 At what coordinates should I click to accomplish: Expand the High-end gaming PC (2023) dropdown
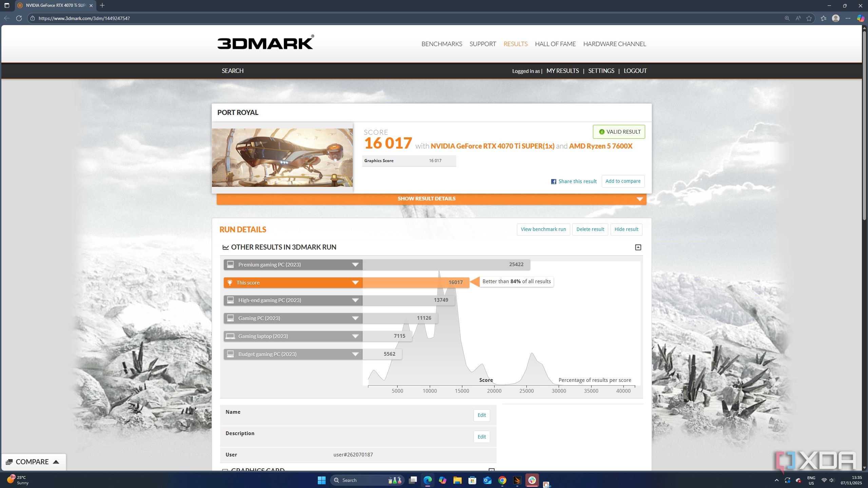click(355, 300)
